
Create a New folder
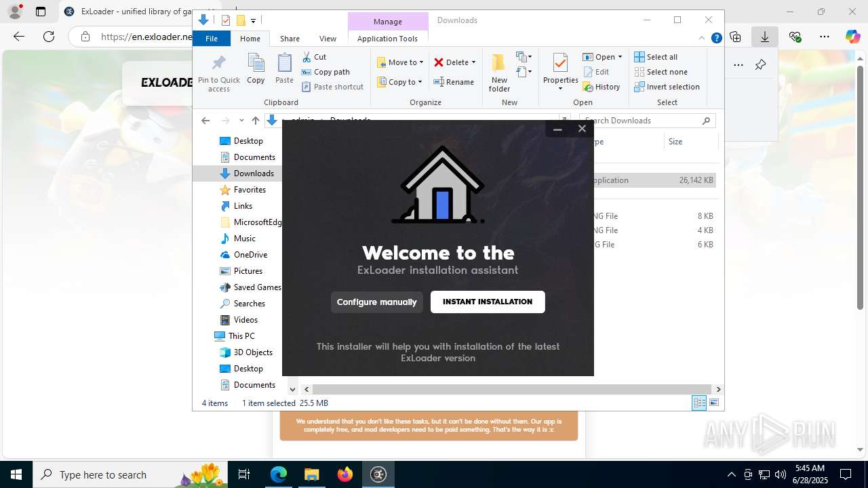pyautogui.click(x=499, y=73)
